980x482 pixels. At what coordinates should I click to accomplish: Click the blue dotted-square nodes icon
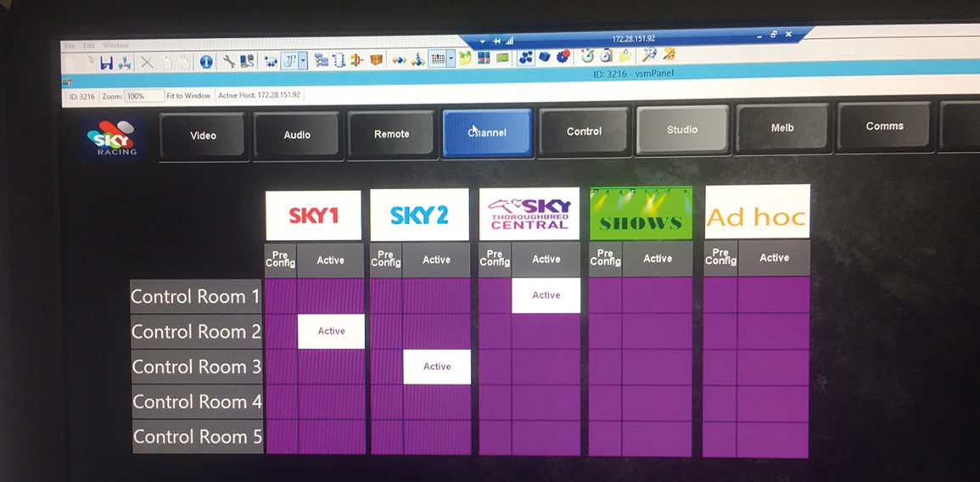(x=272, y=61)
